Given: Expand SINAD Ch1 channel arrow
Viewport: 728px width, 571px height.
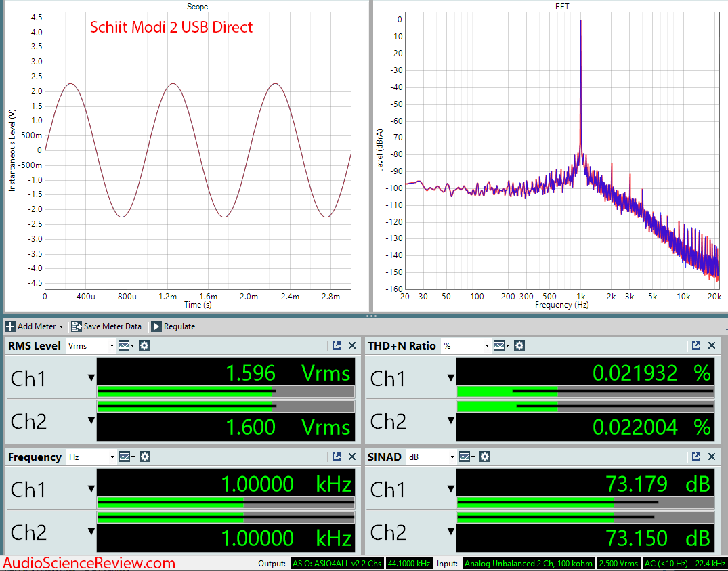Looking at the screenshot, I should click(450, 488).
